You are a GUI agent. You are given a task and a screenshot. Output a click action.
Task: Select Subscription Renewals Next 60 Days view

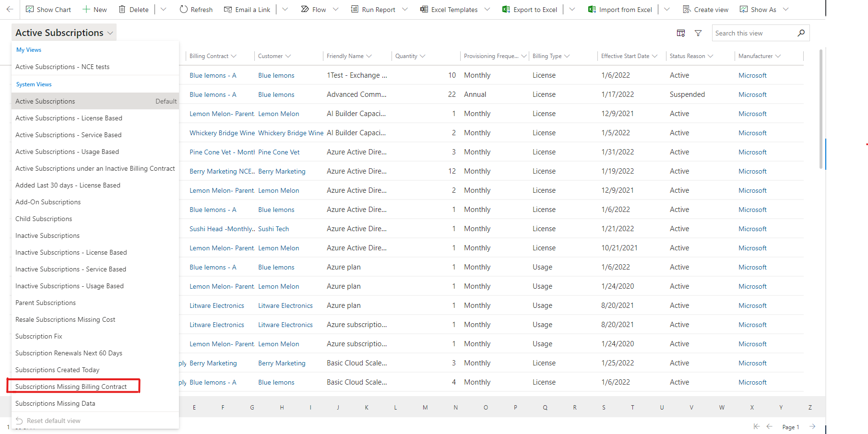coord(95,353)
